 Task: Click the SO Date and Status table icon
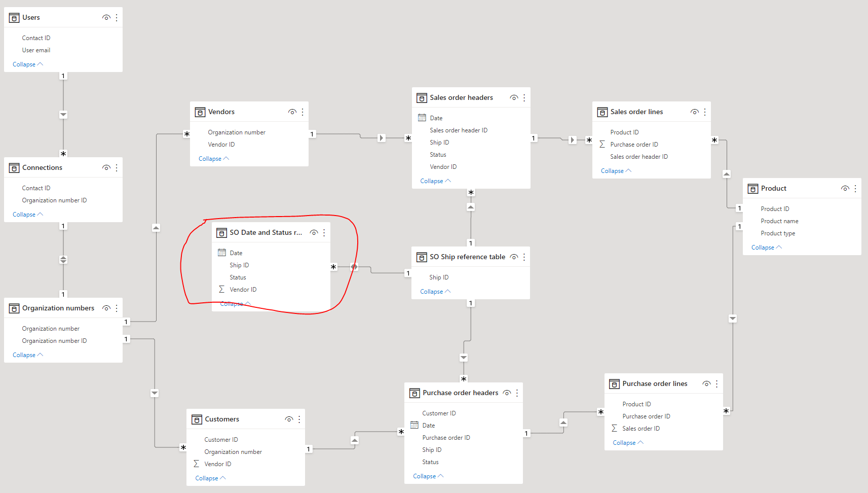221,233
